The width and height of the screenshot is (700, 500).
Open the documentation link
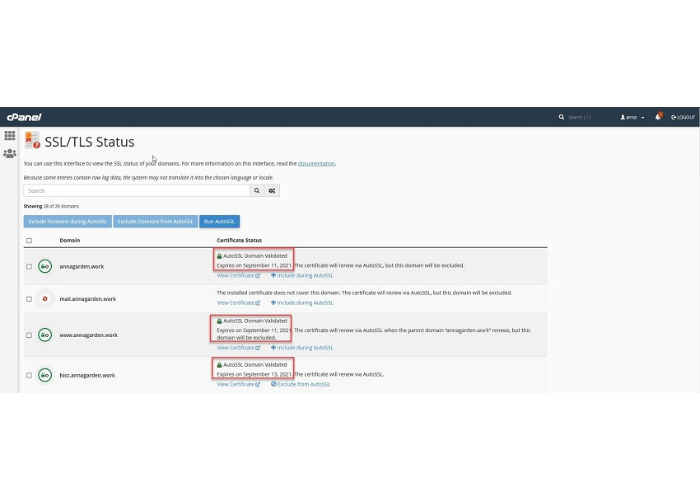click(x=316, y=163)
